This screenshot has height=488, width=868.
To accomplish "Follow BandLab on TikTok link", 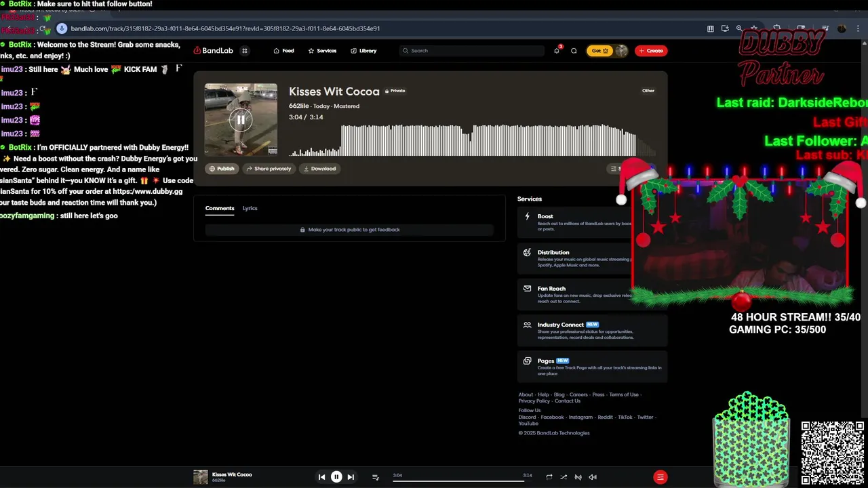I will coord(625,418).
